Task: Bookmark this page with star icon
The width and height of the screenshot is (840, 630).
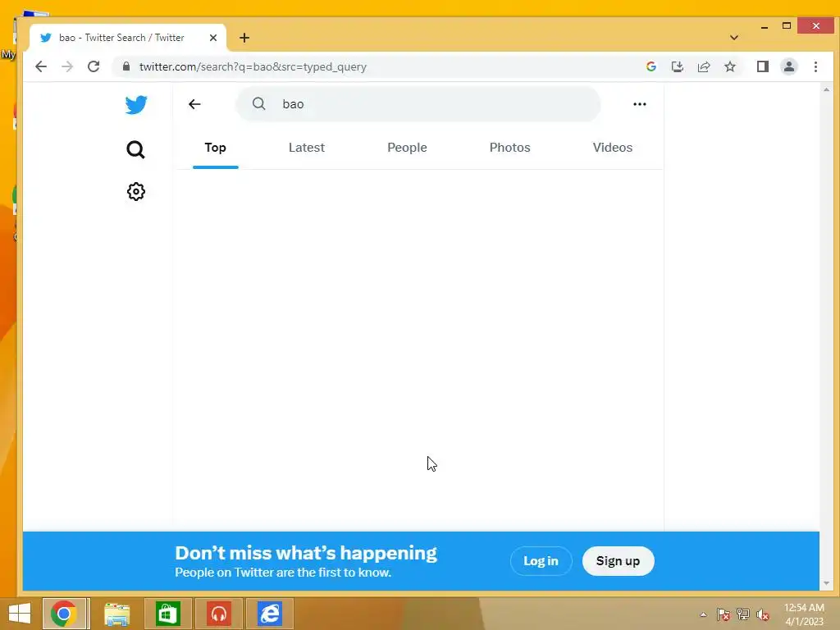Action: [x=729, y=66]
